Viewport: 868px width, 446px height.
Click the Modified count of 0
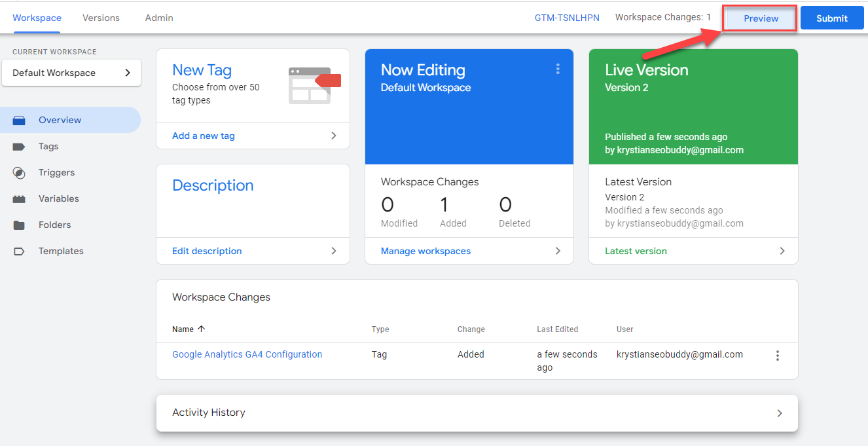point(388,206)
